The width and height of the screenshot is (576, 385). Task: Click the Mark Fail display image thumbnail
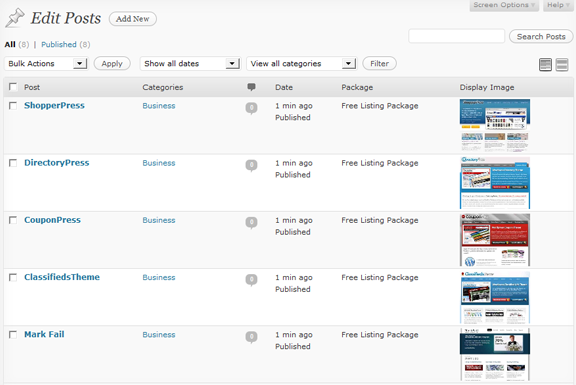click(x=495, y=355)
